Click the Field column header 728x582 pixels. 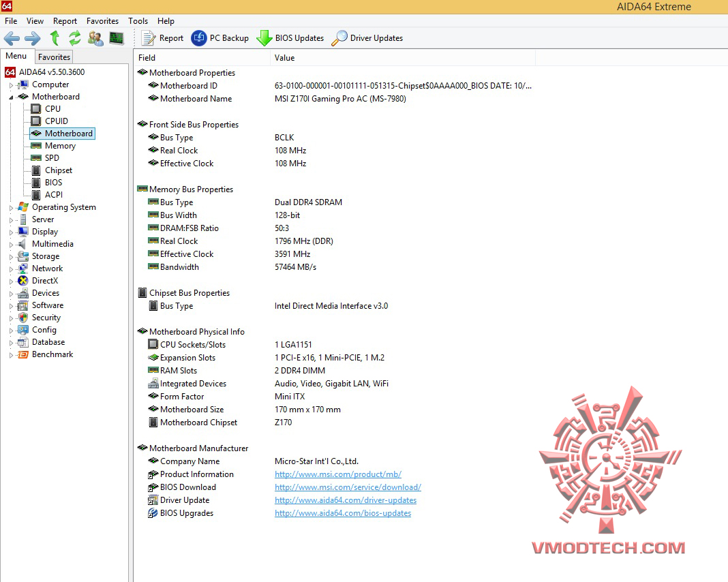tap(202, 57)
